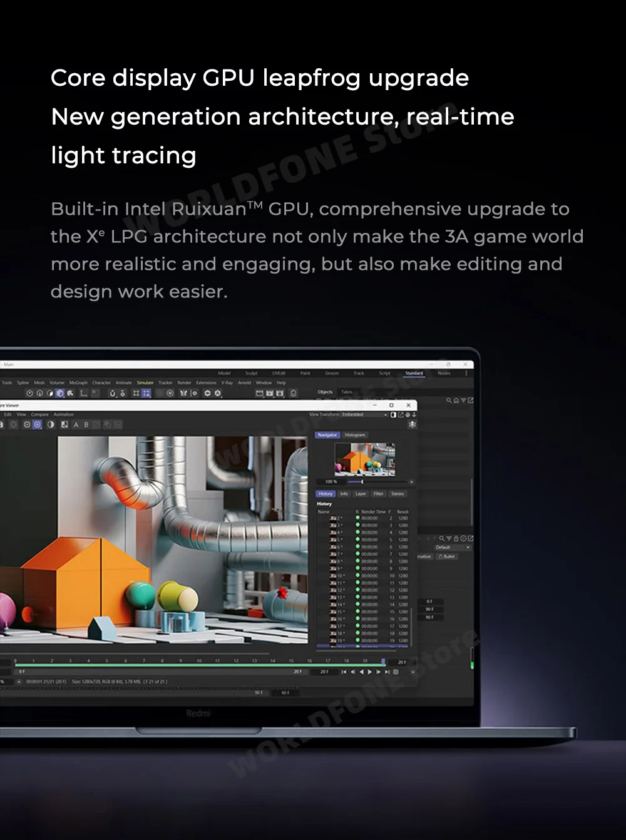Select the Layer tab
The image size is (626, 840).
click(361, 494)
